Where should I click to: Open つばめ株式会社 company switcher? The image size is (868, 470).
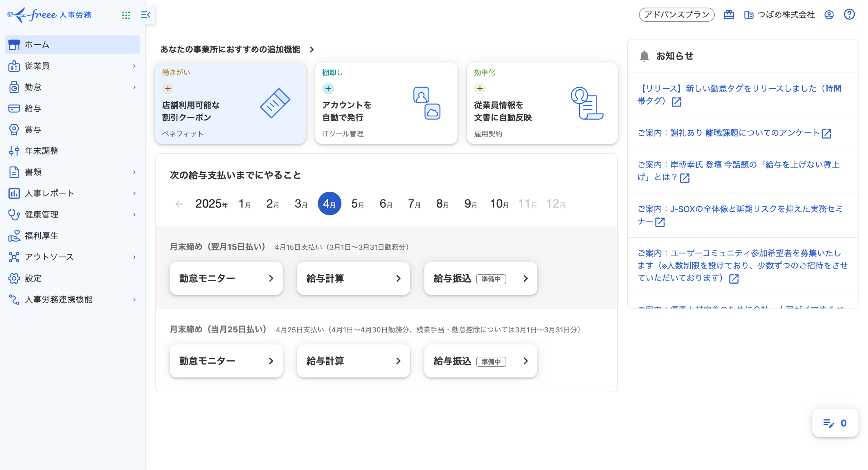[x=779, y=15]
